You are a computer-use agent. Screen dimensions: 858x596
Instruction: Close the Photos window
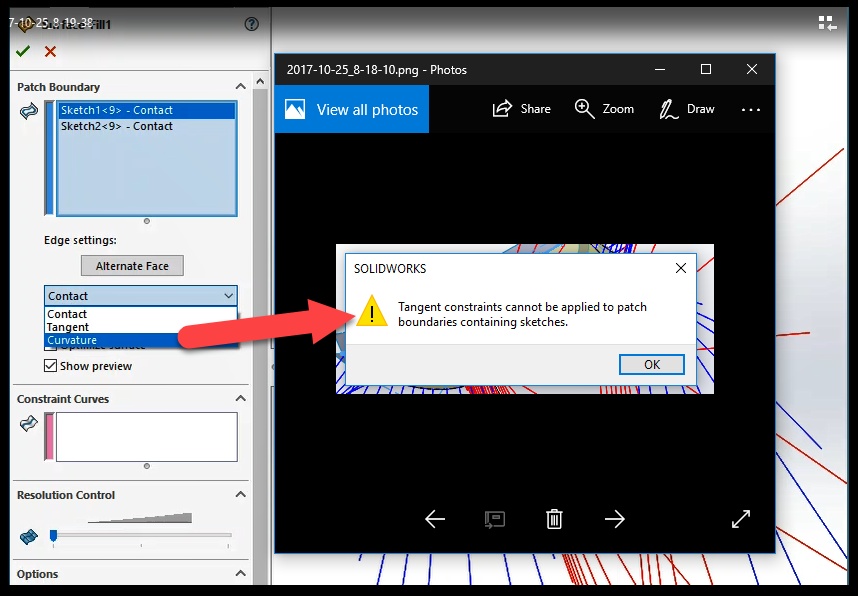pos(752,69)
